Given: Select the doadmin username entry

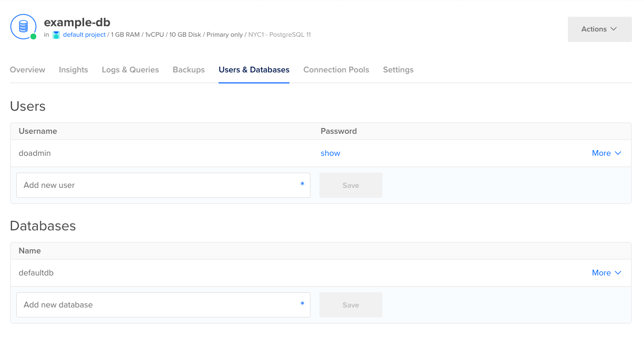Looking at the screenshot, I should (35, 153).
